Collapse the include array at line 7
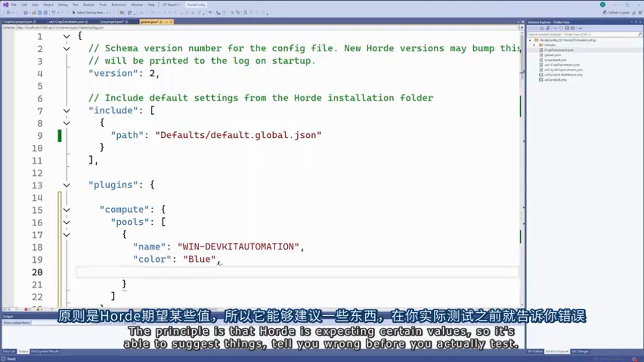The height and width of the screenshot is (362, 644). [66, 111]
